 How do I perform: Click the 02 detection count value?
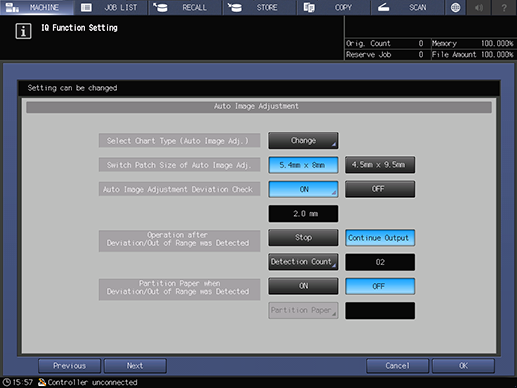click(380, 262)
